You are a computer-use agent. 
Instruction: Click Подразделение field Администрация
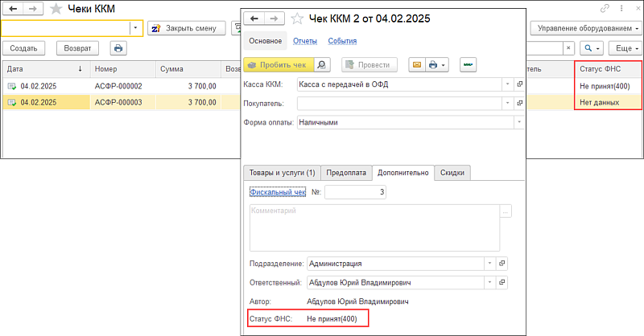[395, 264]
